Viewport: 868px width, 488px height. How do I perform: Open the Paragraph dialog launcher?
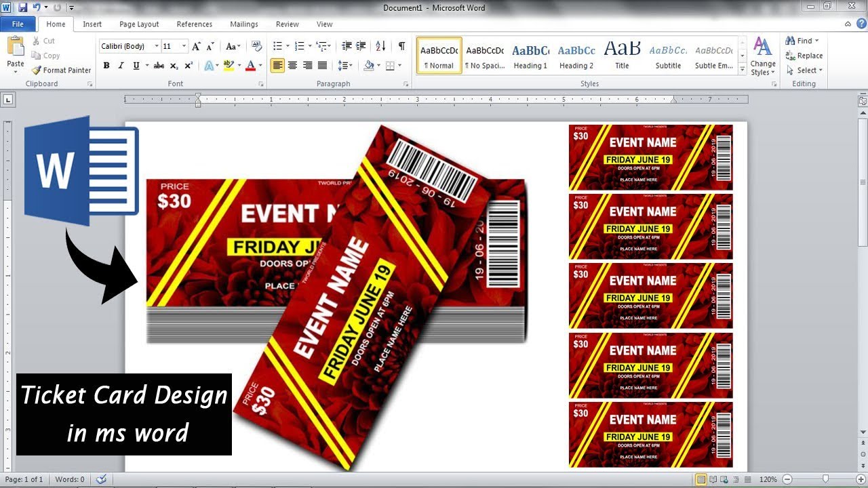click(406, 84)
